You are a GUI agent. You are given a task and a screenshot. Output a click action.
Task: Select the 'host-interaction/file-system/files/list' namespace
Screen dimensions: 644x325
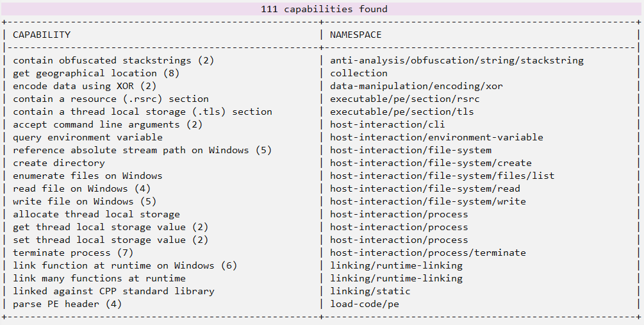tap(442, 176)
